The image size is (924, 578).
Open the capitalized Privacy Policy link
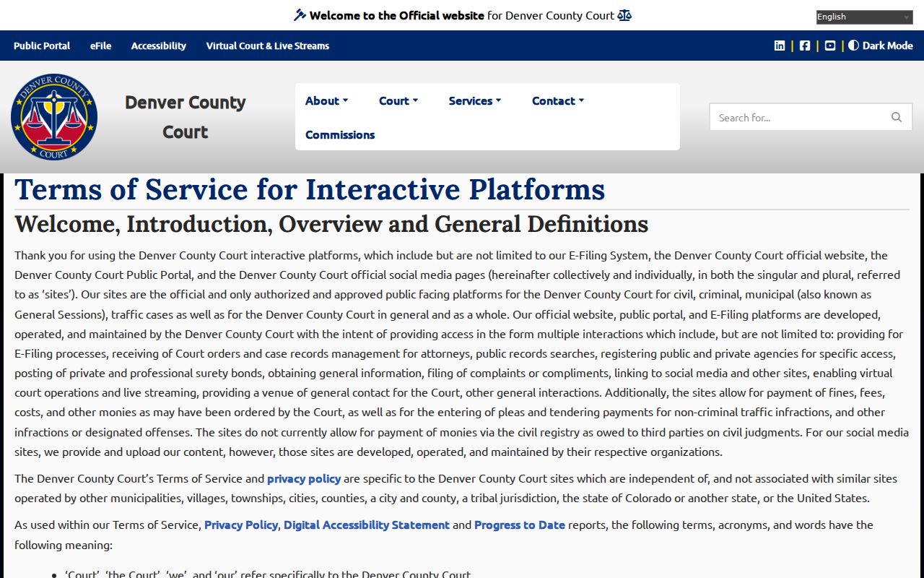241,525
